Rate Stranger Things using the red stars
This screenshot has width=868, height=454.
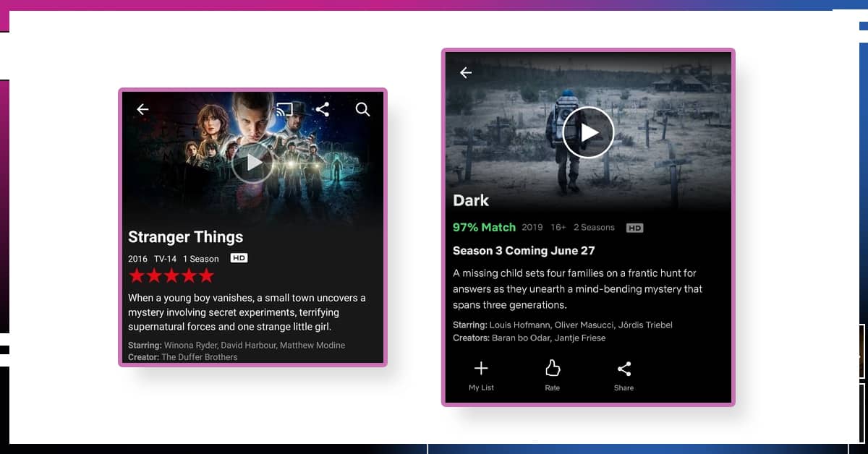171,275
